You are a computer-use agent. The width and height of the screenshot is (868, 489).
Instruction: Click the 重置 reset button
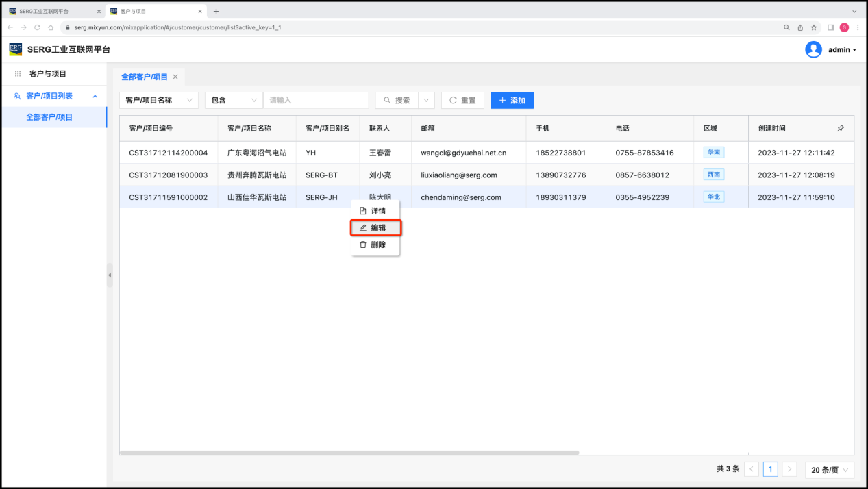point(462,100)
